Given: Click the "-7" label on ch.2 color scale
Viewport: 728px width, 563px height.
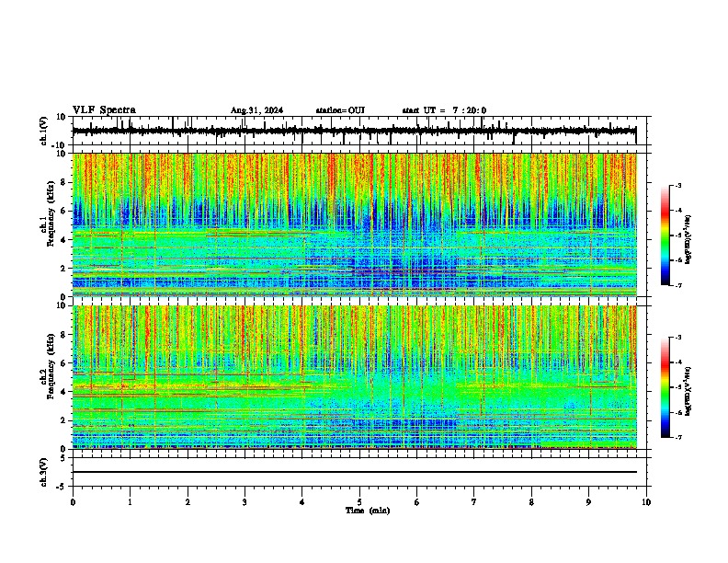Looking at the screenshot, I should click(677, 437).
